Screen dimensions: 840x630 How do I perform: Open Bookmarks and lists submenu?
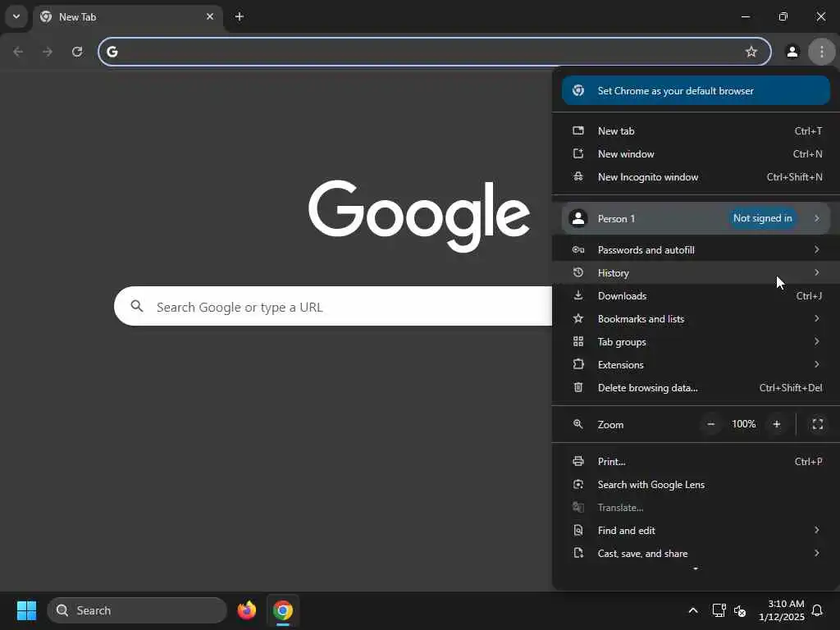(696, 319)
